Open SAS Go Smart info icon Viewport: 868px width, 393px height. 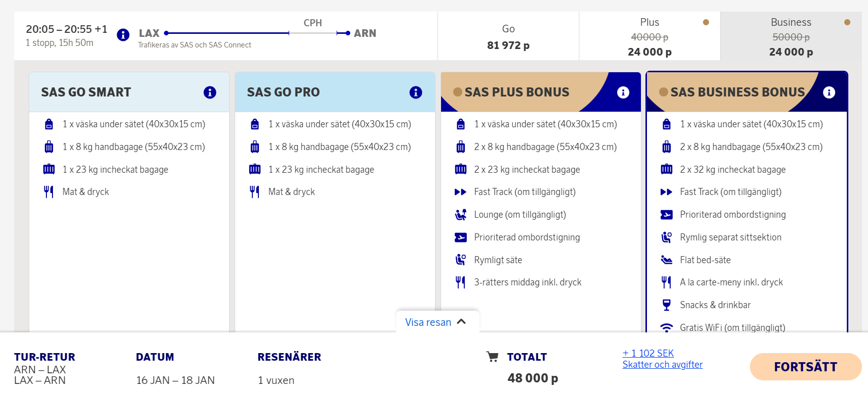coord(209,92)
